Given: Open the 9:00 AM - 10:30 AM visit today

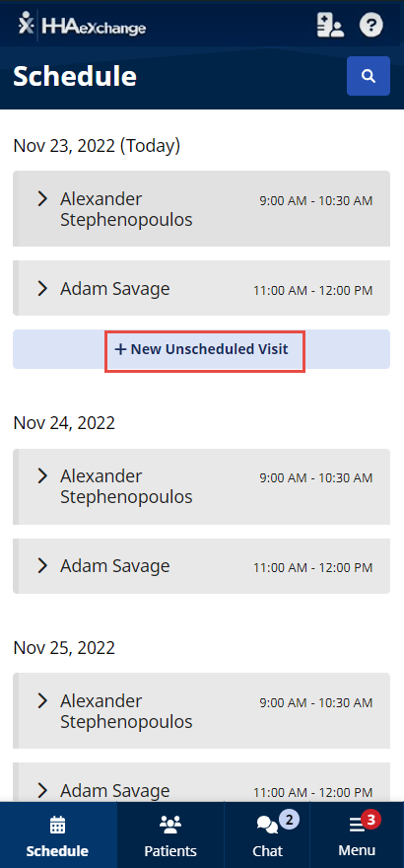Looking at the screenshot, I should pos(201,209).
